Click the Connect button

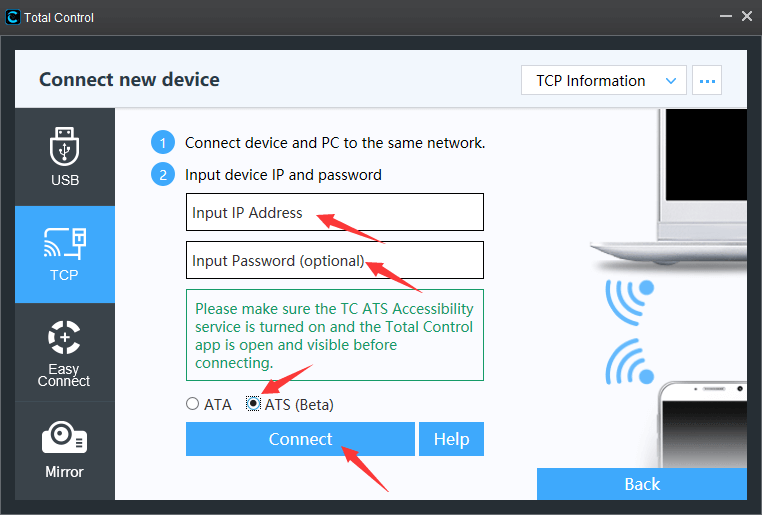pos(300,439)
